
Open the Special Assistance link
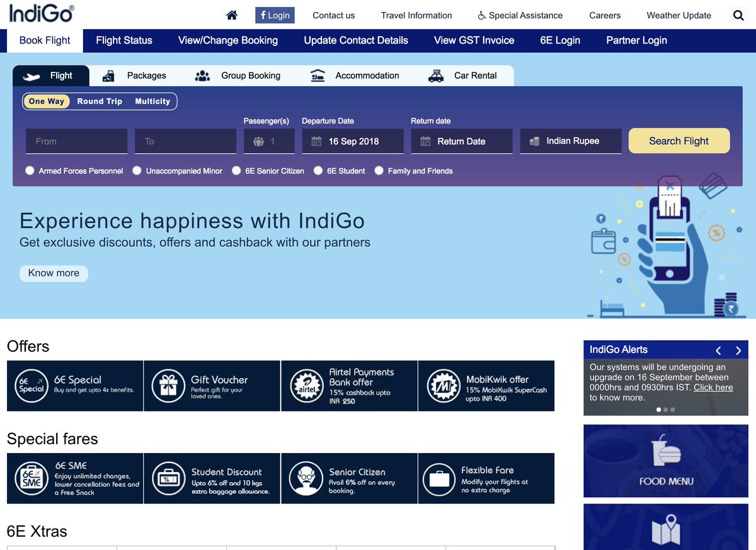tap(520, 15)
